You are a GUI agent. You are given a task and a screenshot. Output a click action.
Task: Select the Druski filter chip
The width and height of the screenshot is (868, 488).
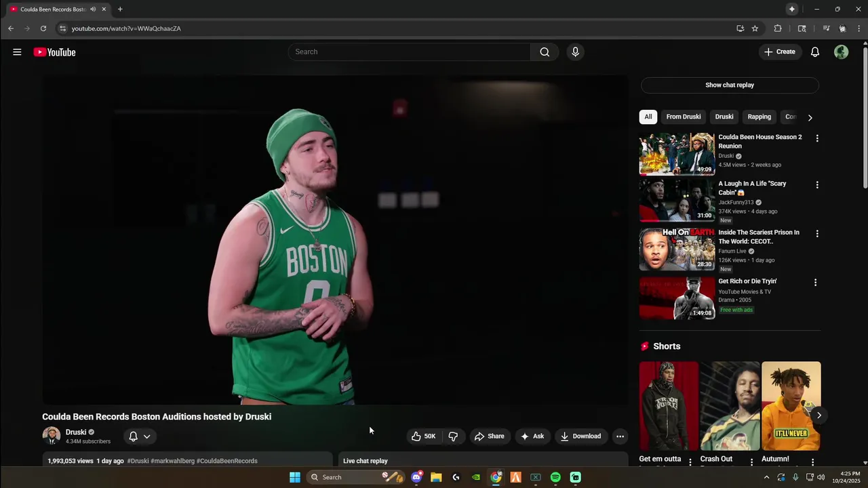(x=724, y=117)
